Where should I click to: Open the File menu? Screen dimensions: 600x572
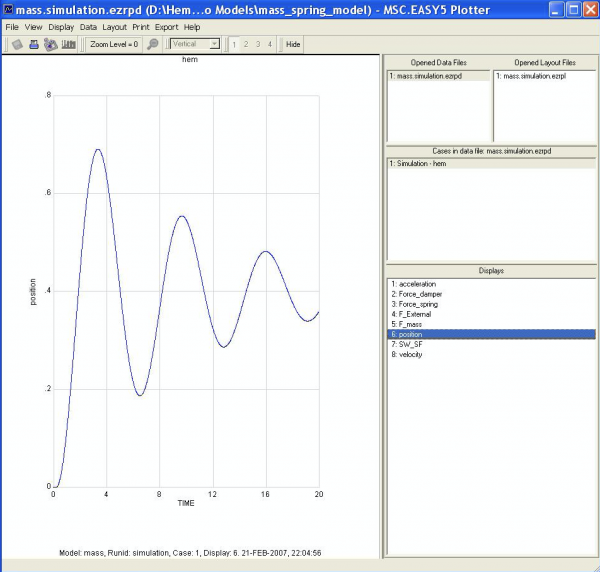point(12,27)
